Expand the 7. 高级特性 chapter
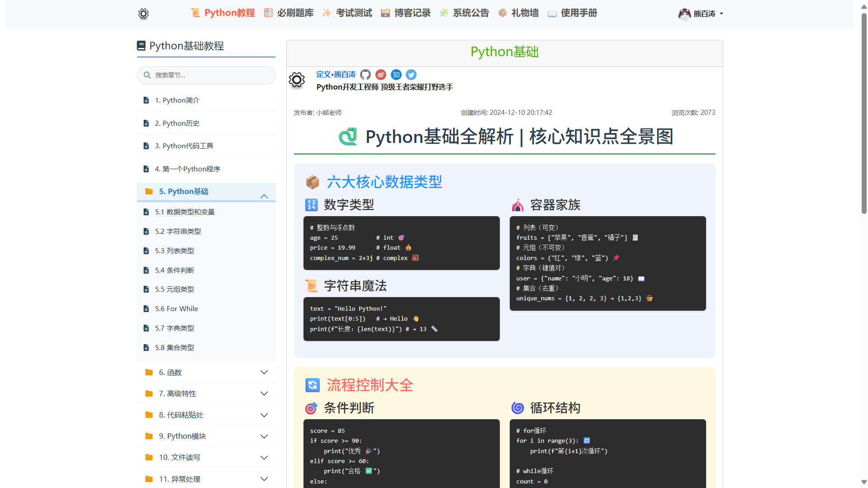 pyautogui.click(x=264, y=393)
